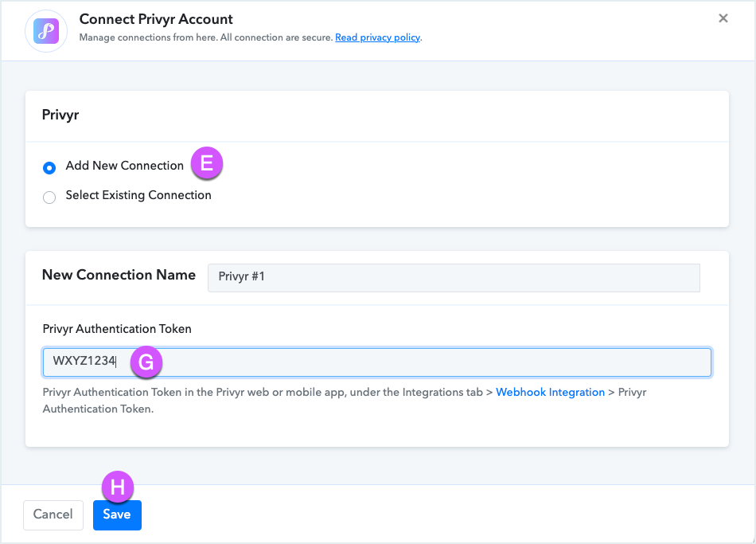Click the Privyr app logo icon

tap(46, 31)
